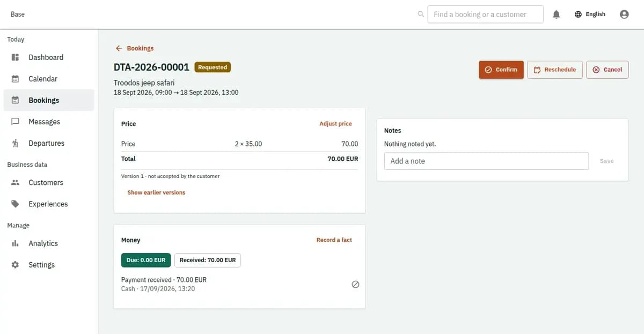This screenshot has height=334, width=644.
Task: Click Version 1 not accepted text
Action: 171,176
